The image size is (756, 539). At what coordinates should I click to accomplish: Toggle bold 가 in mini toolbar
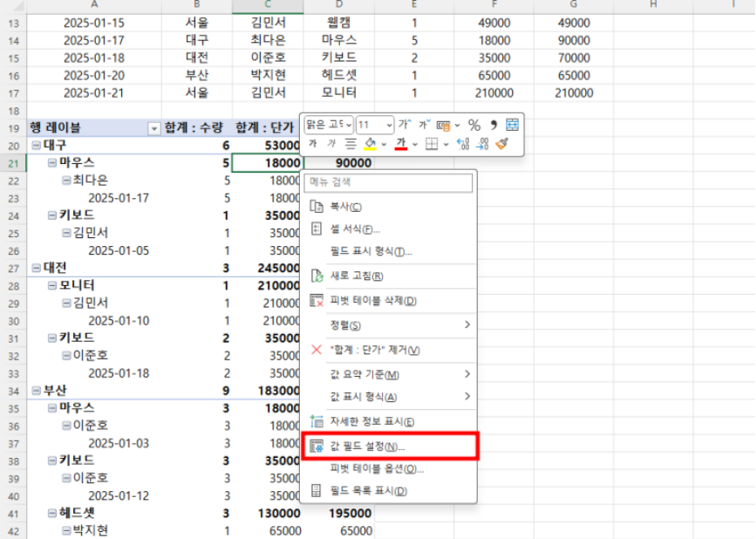(x=312, y=144)
